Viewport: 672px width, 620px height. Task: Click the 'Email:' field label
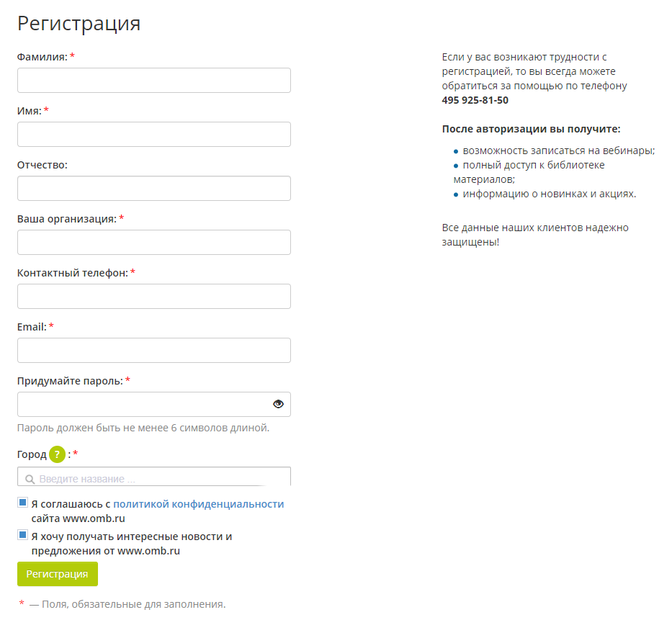tap(32, 327)
